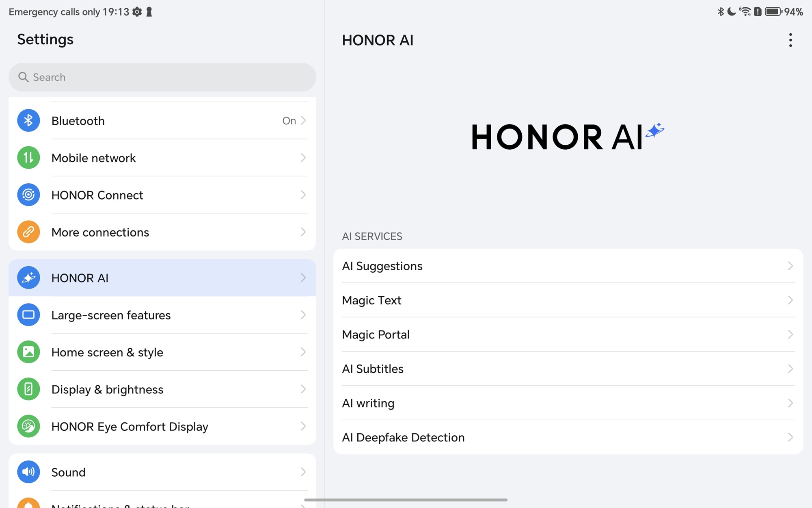Select HONOR AI in the settings sidebar
Screen dimensions: 812x508
162,278
